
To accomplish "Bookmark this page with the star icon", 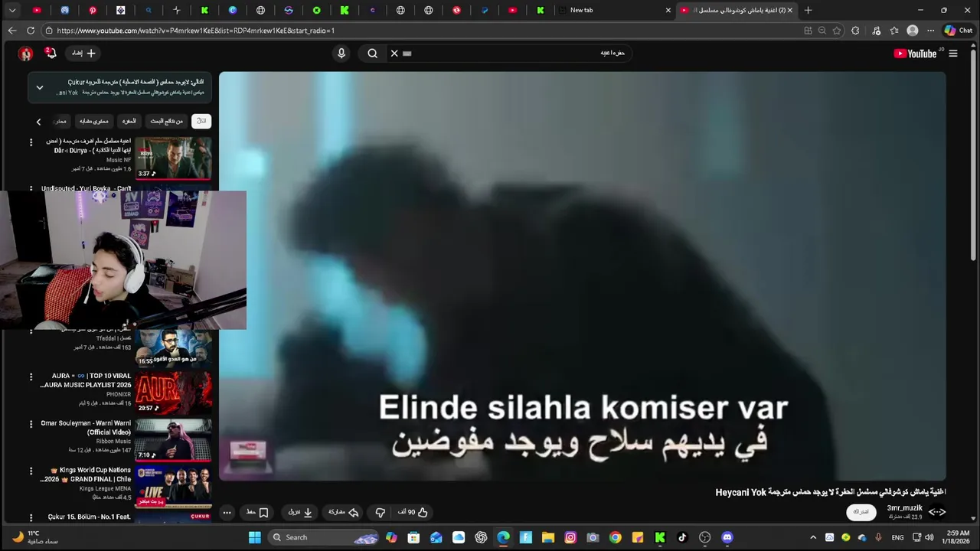I will tap(837, 31).
